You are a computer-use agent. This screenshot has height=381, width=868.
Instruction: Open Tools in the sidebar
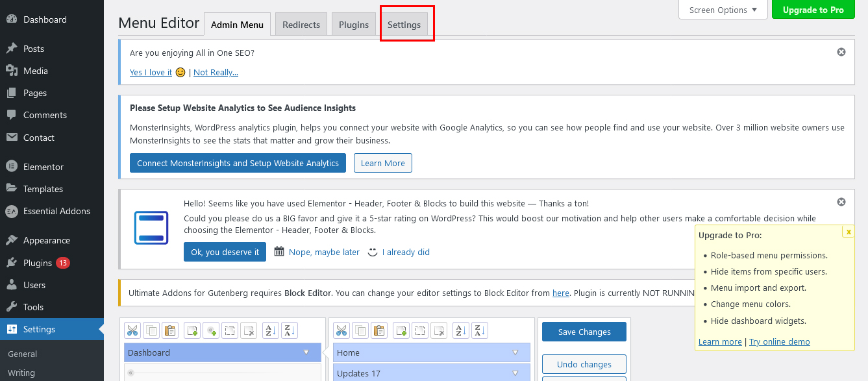pos(52,307)
